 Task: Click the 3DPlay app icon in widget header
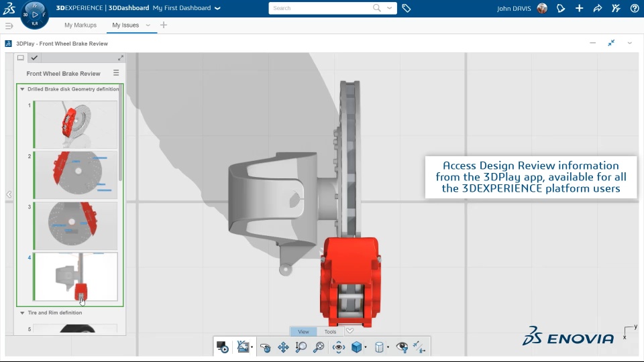[8, 44]
